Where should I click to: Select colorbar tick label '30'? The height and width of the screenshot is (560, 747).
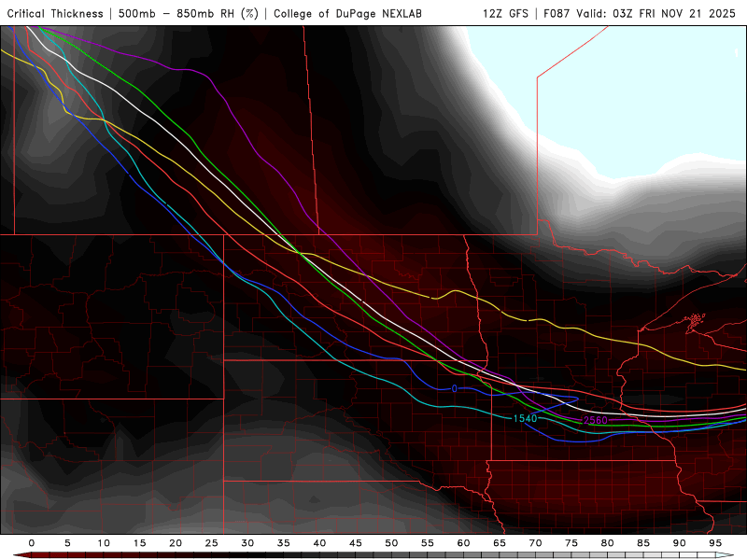[247, 543]
